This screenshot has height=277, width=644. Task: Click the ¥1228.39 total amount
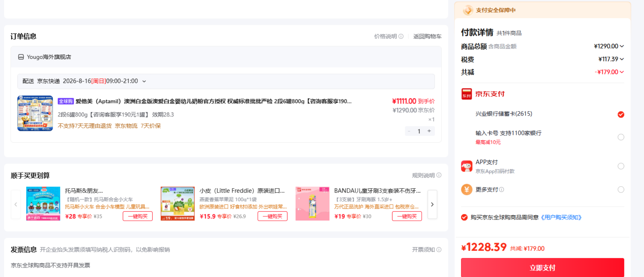[484, 247]
